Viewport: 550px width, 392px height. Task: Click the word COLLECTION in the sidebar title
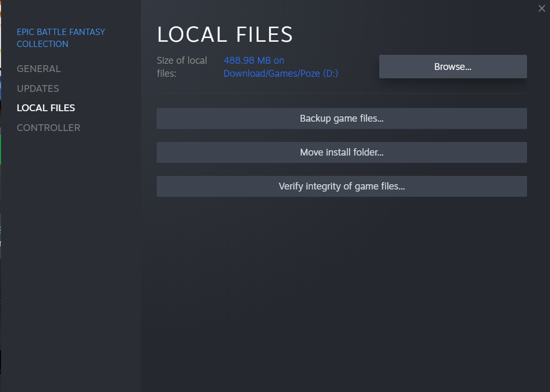(x=42, y=44)
